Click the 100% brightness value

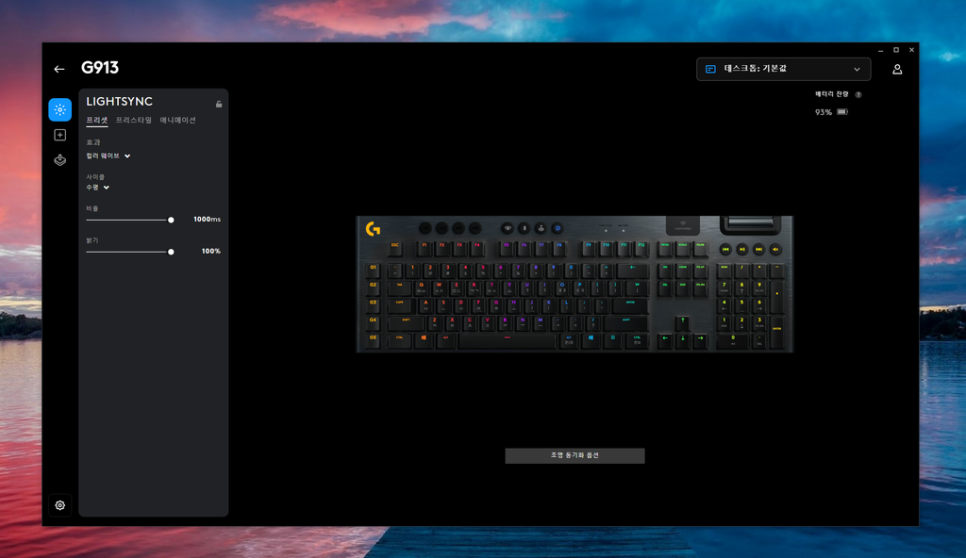click(x=211, y=251)
